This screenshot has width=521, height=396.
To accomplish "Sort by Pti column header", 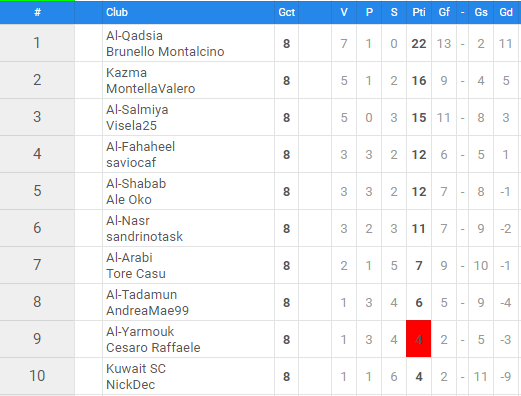I will click(419, 12).
